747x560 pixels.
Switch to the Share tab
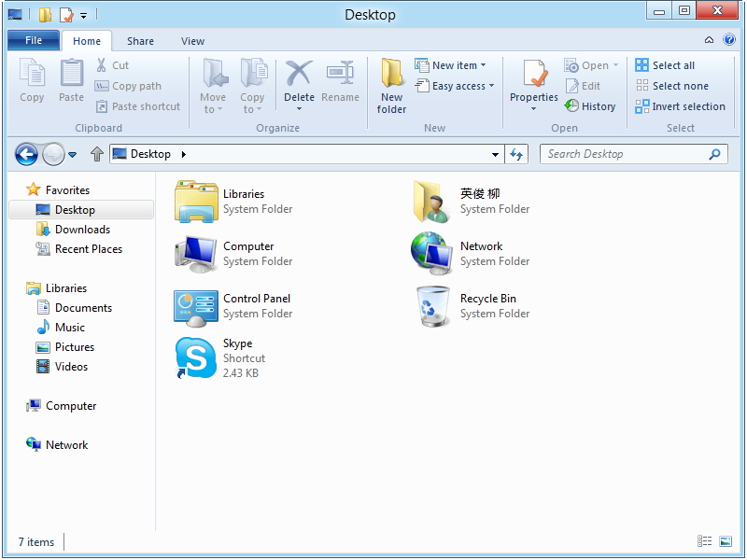[x=141, y=41]
